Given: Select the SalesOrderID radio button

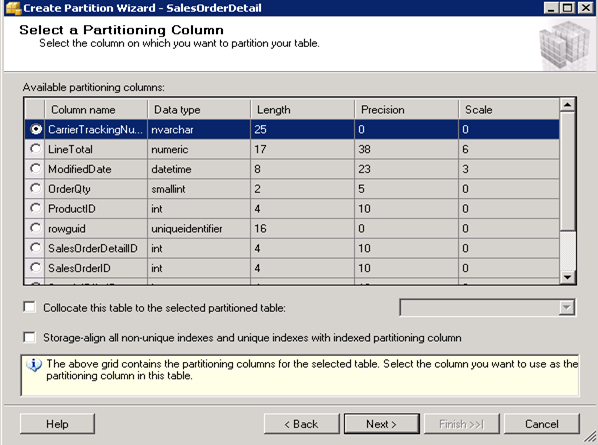Looking at the screenshot, I should [x=35, y=268].
